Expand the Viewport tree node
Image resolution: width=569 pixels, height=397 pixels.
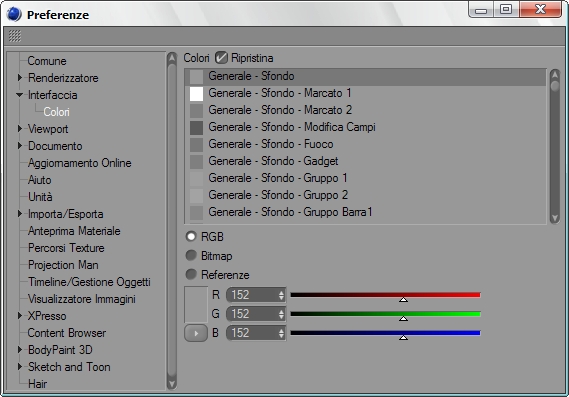[20, 128]
